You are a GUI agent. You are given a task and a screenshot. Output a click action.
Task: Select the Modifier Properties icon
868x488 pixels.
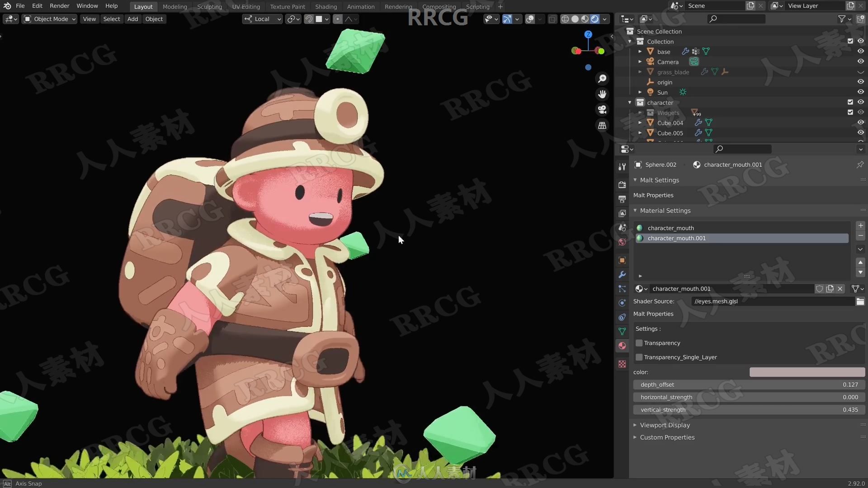[623, 274]
